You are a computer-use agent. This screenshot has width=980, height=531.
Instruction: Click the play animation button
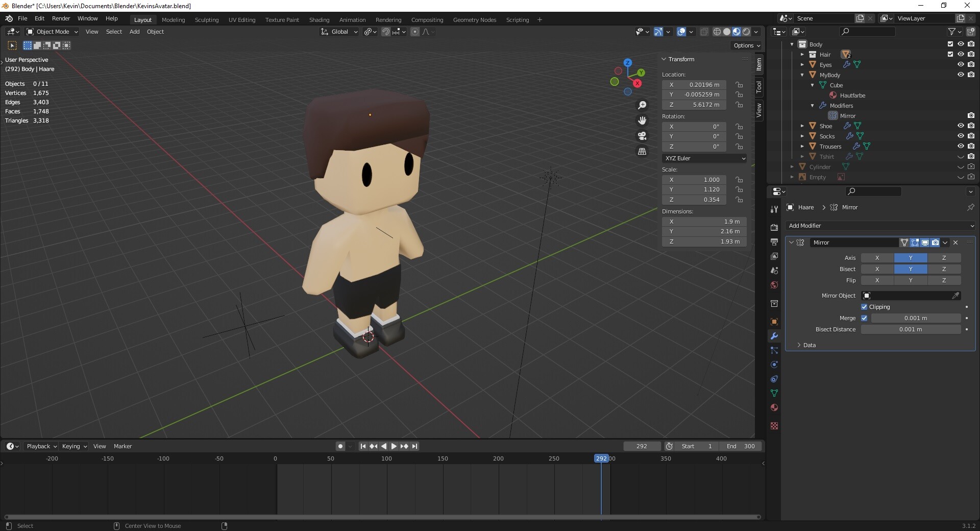coord(394,446)
